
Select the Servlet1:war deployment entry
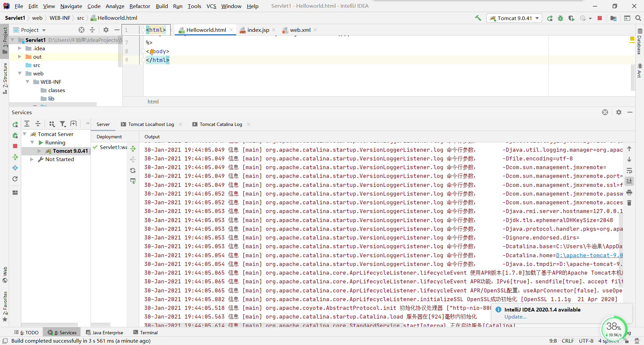pos(110,147)
